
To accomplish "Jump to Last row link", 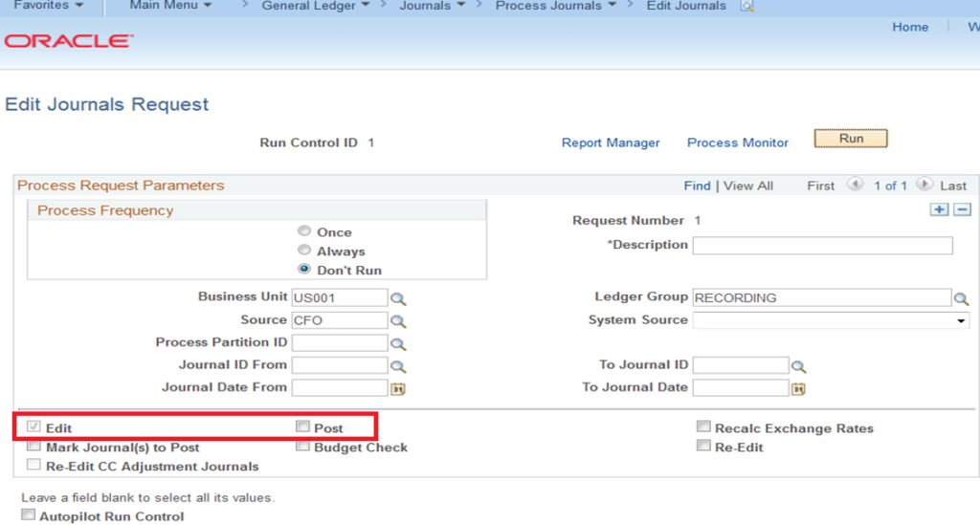I will (x=953, y=186).
